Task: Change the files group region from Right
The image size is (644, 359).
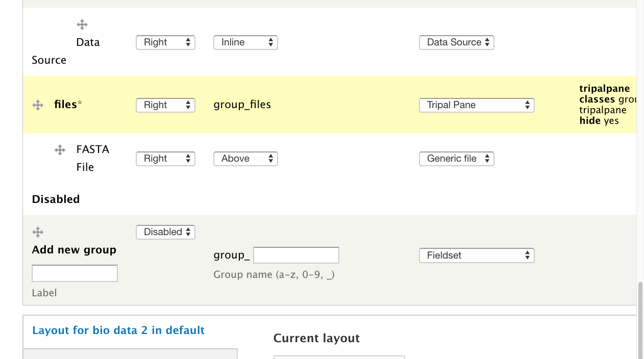Action: coord(165,105)
